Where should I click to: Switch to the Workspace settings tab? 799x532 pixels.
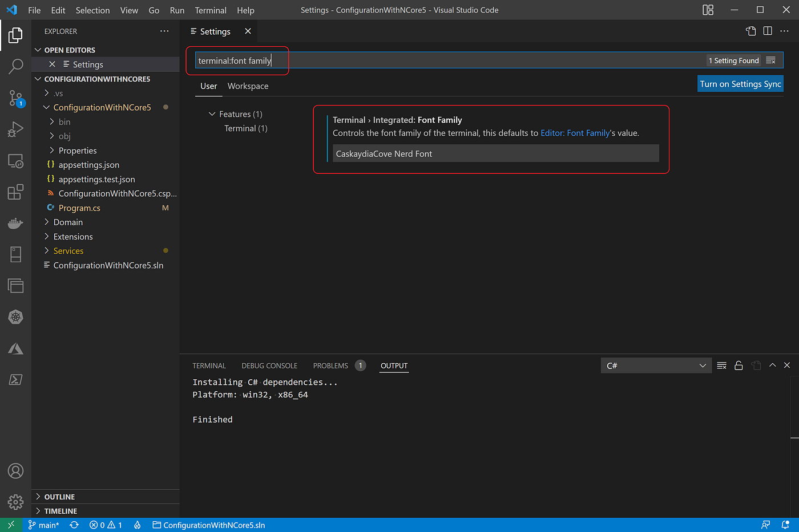(248, 86)
